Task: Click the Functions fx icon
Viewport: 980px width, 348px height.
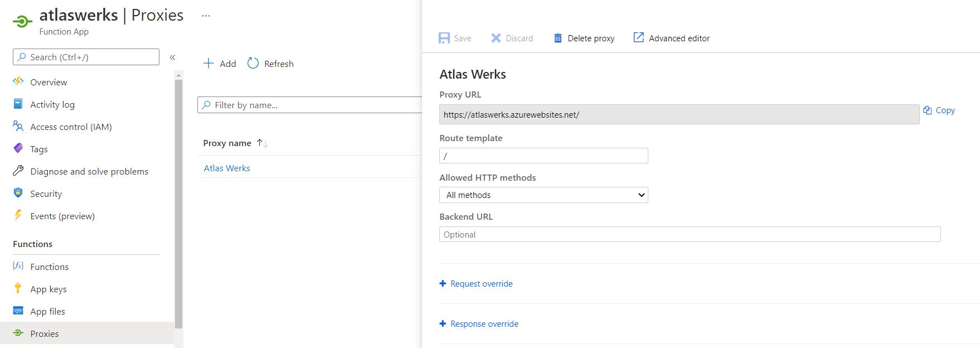Action: [18, 266]
